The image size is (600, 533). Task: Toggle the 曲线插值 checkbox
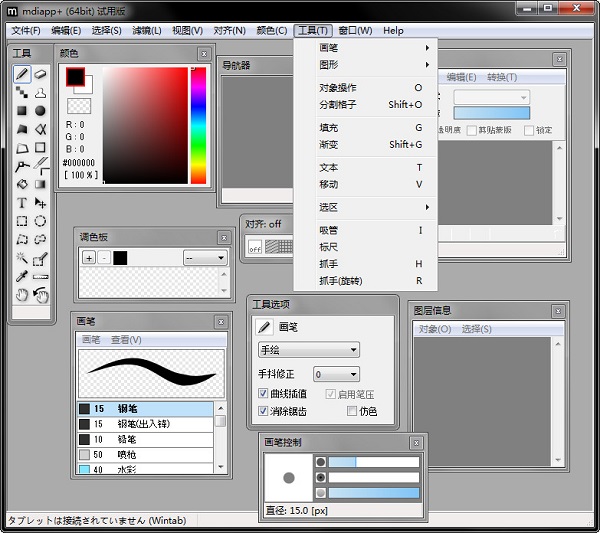(263, 393)
